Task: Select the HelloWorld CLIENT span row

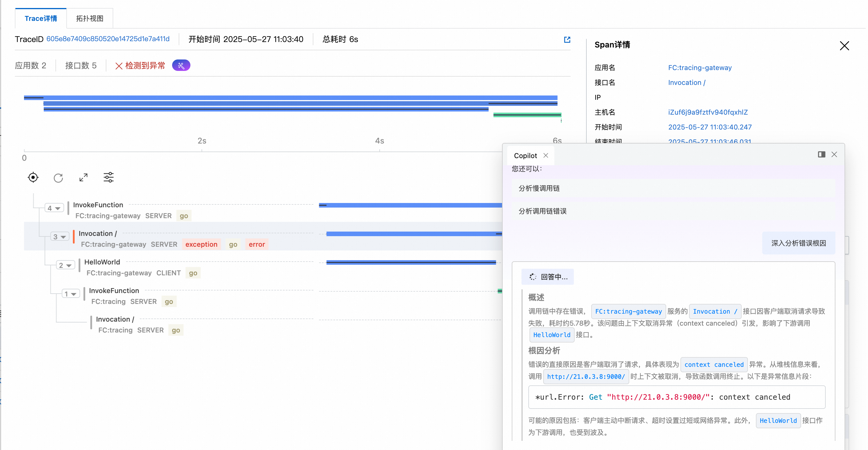Action: 102,262
